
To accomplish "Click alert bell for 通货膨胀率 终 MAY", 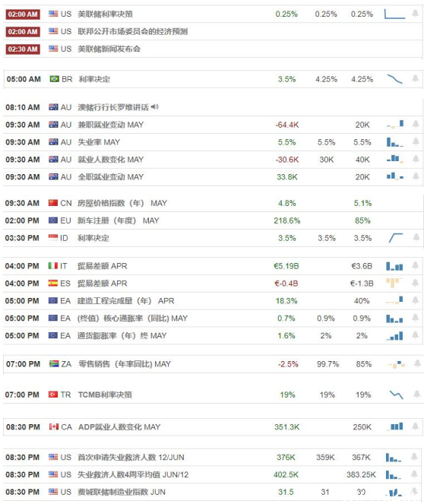I will click(415, 334).
